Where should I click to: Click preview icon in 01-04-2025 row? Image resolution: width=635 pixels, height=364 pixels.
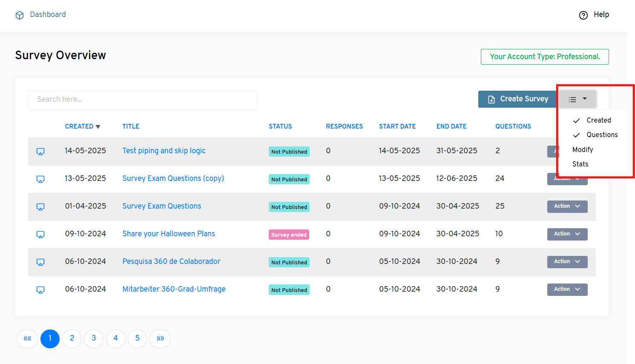40,207
